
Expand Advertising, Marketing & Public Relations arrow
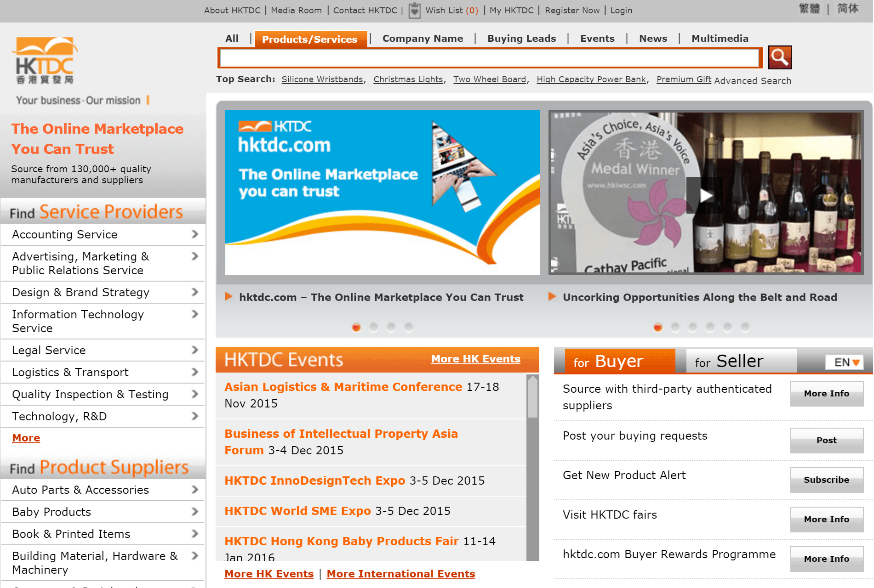pos(195,256)
